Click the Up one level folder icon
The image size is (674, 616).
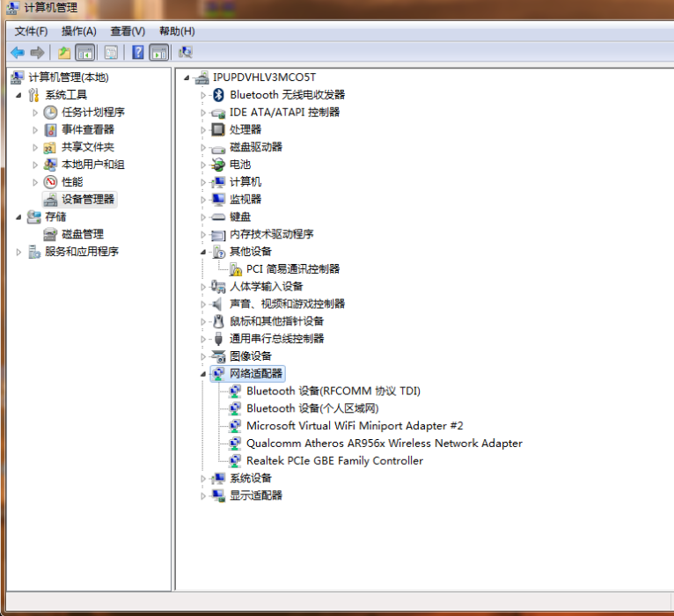click(64, 53)
